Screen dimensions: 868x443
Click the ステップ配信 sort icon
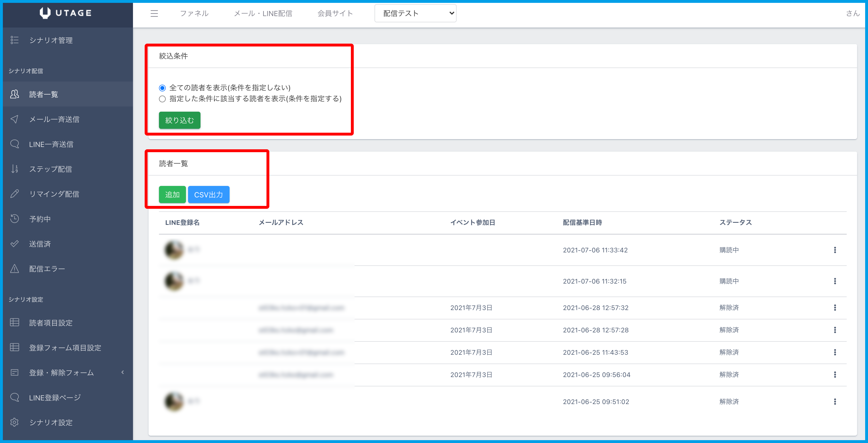(x=15, y=169)
